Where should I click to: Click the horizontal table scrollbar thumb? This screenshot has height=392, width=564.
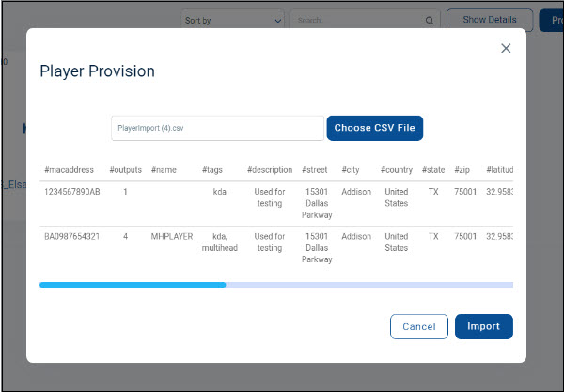(x=133, y=284)
